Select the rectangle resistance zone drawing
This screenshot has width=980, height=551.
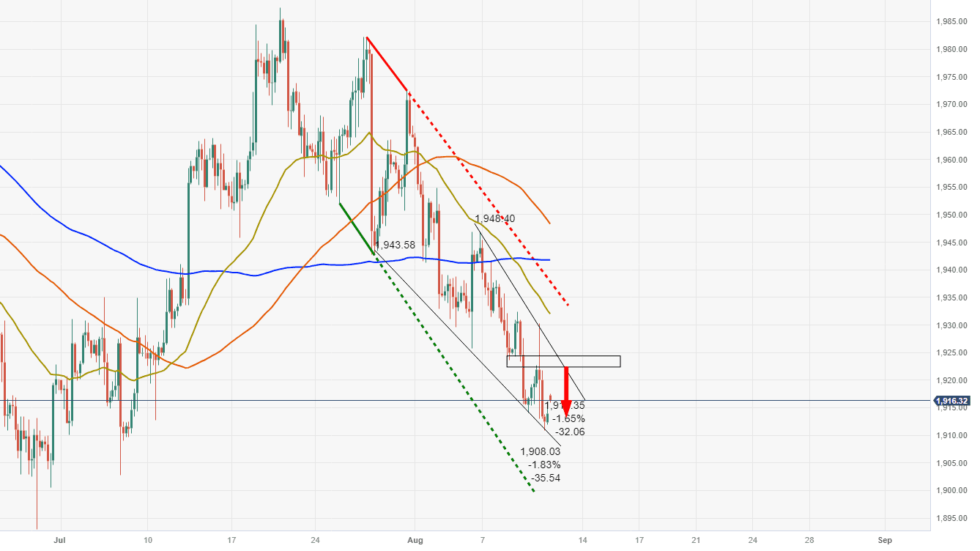coord(563,361)
